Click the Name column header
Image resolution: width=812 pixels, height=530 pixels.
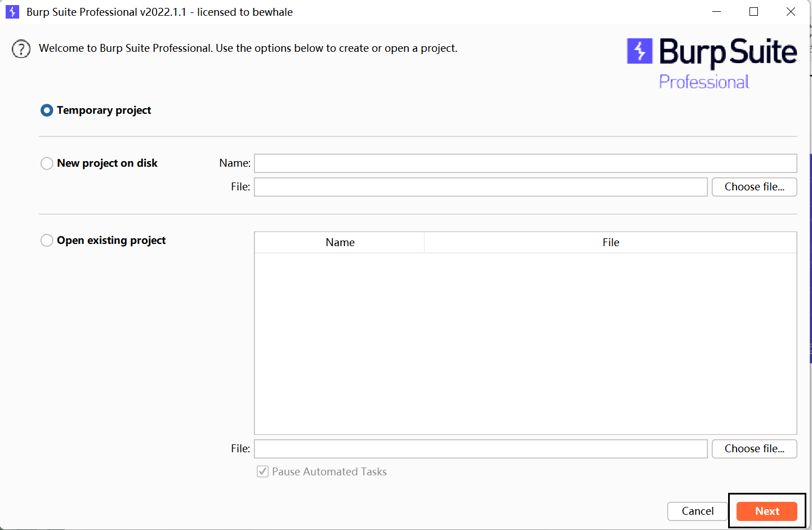point(340,242)
